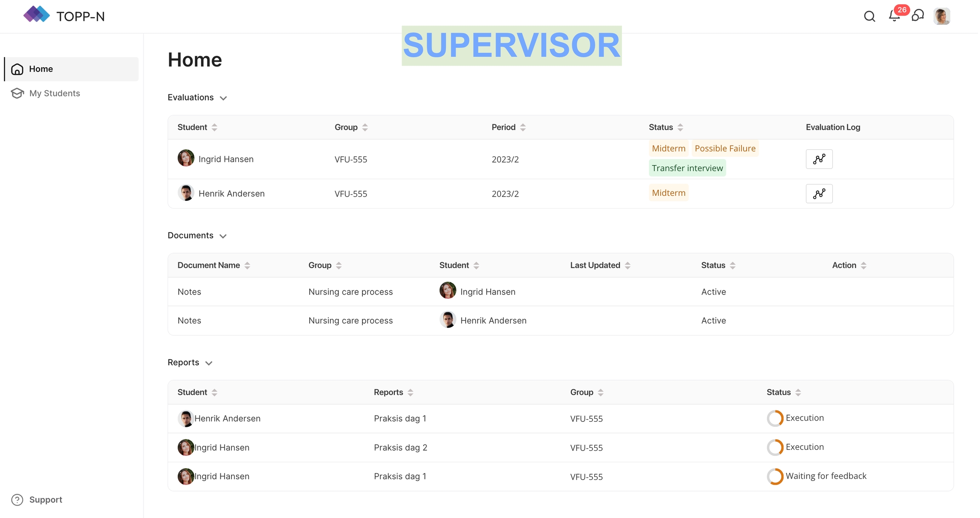Open Henrik Andersen's Notes document row

(x=189, y=321)
